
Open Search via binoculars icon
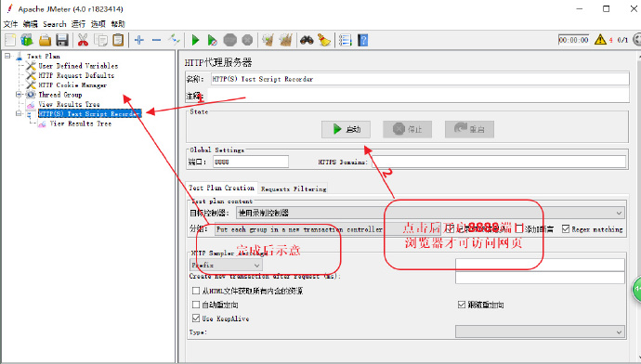pos(307,40)
